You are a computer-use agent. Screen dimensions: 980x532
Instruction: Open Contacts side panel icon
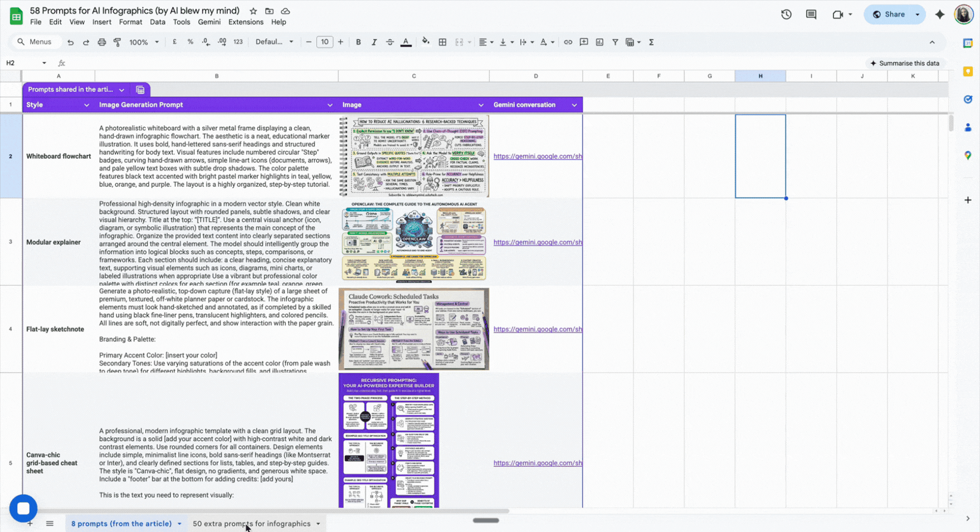[968, 128]
